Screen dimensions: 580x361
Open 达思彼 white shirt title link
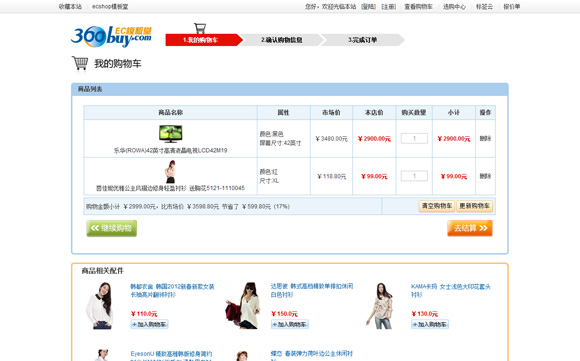coord(312,290)
